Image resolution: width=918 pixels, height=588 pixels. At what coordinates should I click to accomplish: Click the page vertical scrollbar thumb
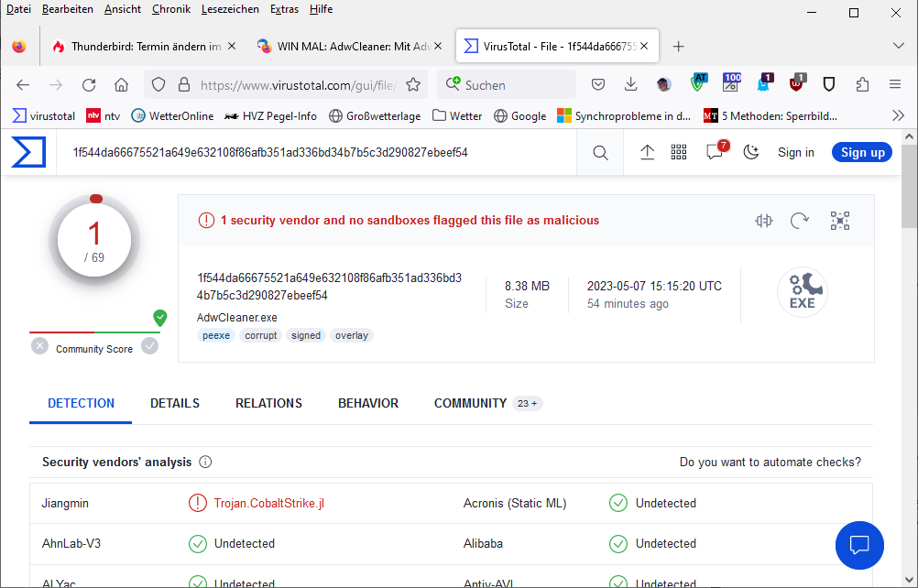click(x=909, y=186)
